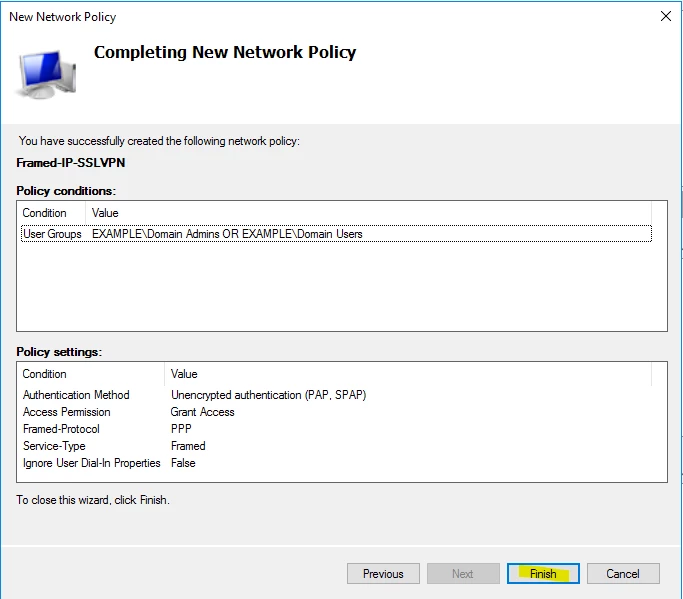Click the 'Framed' value of Service-Type
This screenshot has height=599, width=683.
click(188, 446)
